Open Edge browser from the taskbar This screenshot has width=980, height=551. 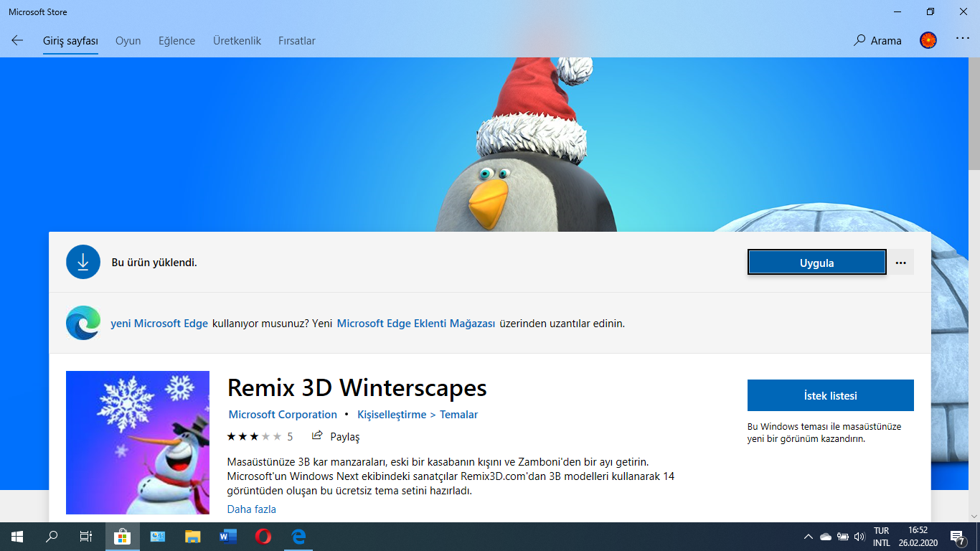pyautogui.click(x=298, y=537)
